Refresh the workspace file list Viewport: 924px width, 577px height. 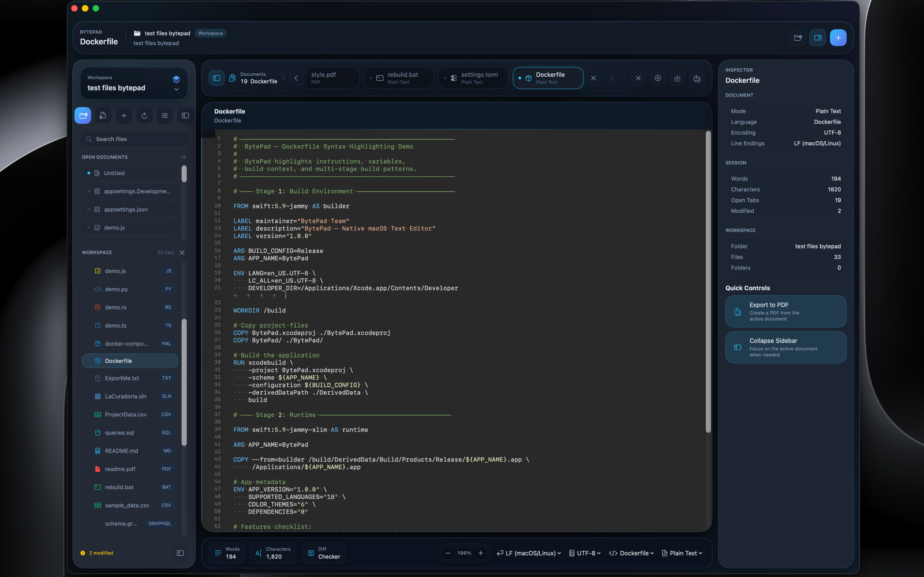[x=144, y=115]
